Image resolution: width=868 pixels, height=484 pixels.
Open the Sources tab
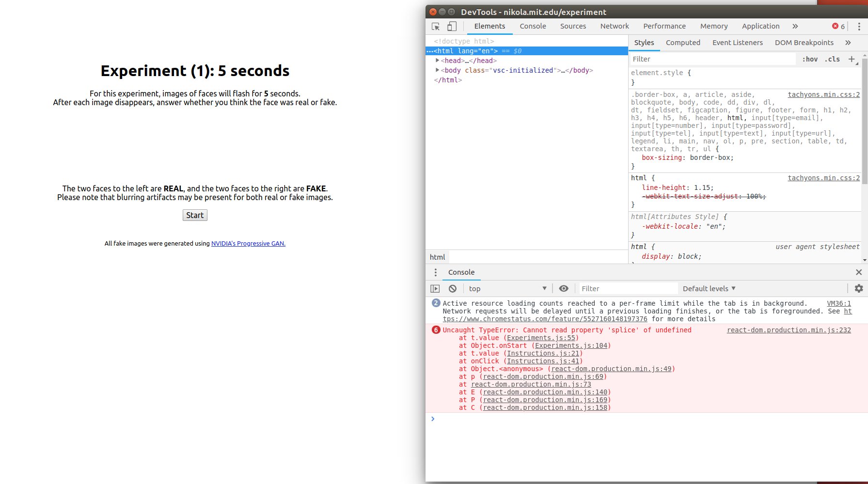(x=573, y=26)
